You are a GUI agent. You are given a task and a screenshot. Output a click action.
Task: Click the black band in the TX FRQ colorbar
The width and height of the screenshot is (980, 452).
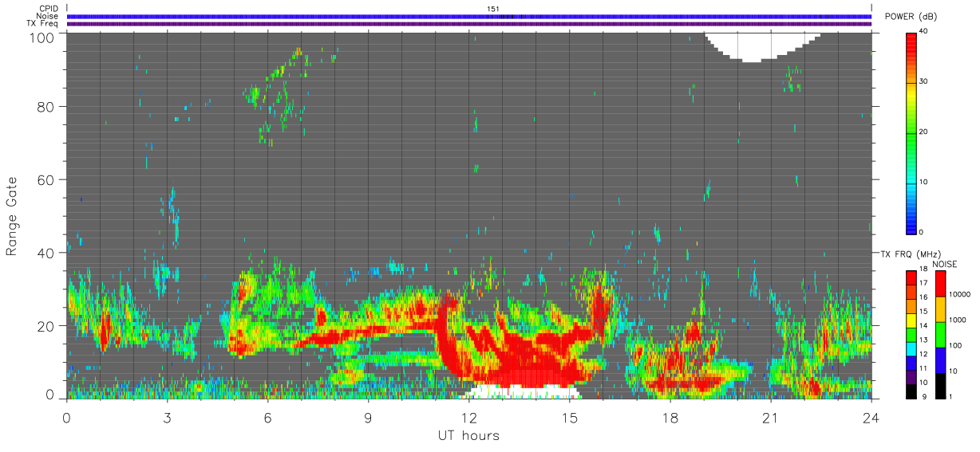coord(911,390)
